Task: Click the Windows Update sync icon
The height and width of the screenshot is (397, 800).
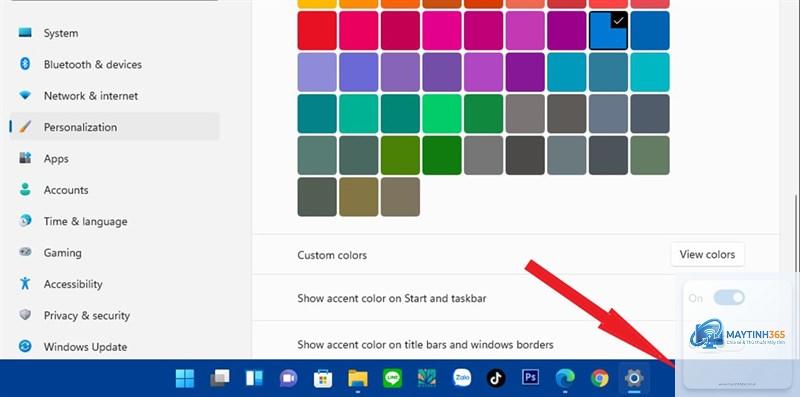Action: 25,346
